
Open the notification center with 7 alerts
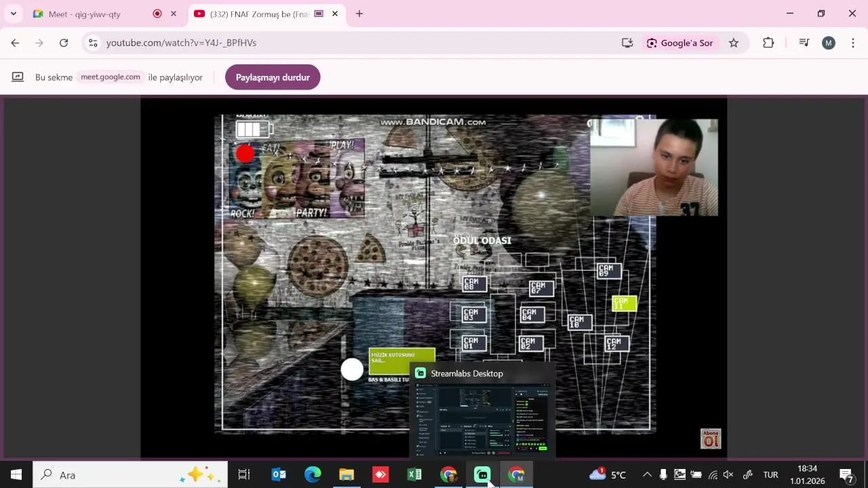pyautogui.click(x=846, y=475)
